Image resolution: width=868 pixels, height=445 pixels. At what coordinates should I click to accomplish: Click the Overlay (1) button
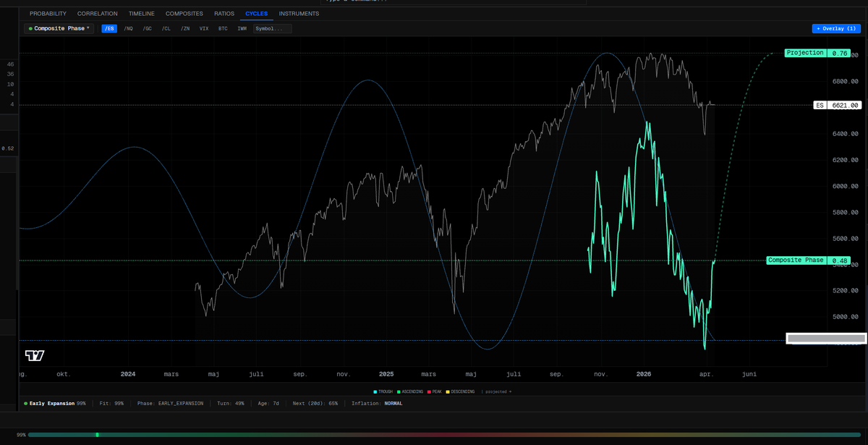(x=836, y=28)
